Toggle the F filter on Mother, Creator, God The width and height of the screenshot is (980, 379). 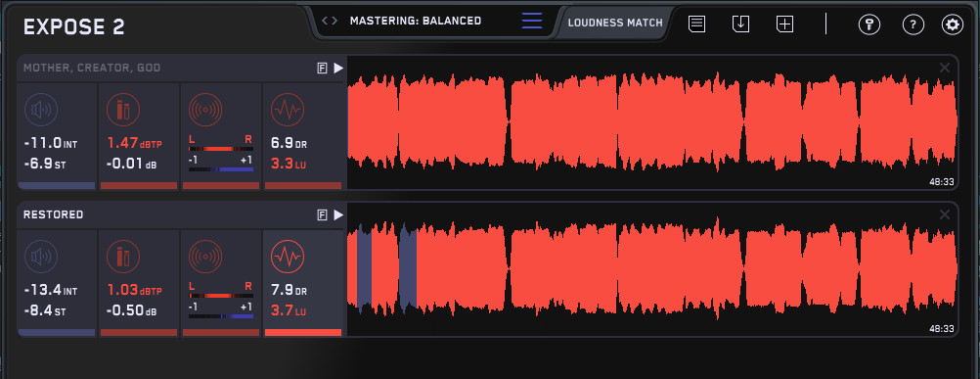323,69
